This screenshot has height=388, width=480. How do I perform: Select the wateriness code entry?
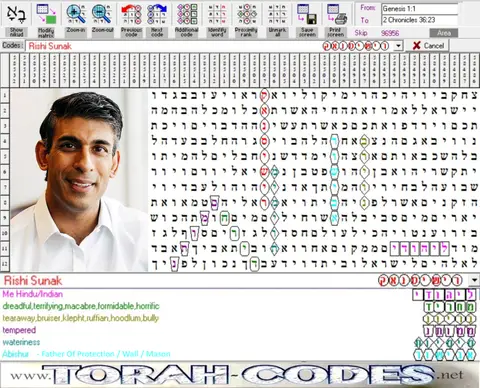21,342
